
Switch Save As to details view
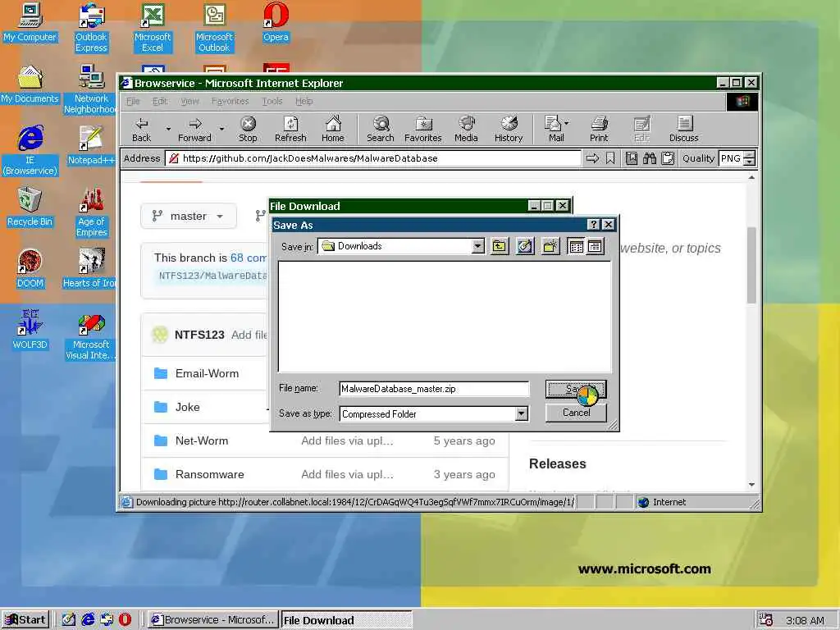click(596, 246)
